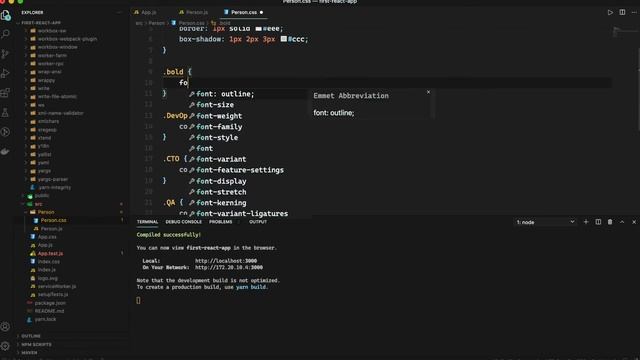Open README.md in the explorer
Screen dimensions: 640x360
[x=49, y=311]
